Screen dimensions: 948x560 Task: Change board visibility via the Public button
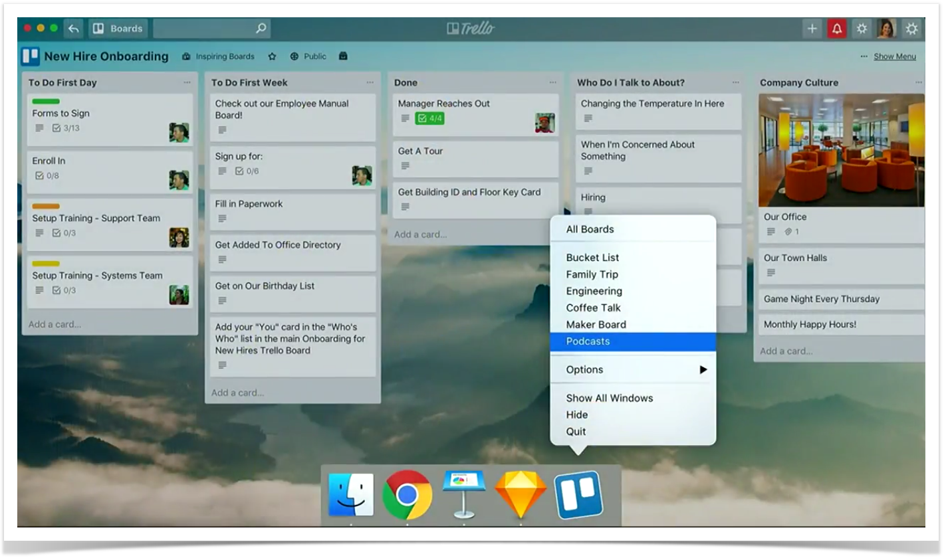coord(308,56)
